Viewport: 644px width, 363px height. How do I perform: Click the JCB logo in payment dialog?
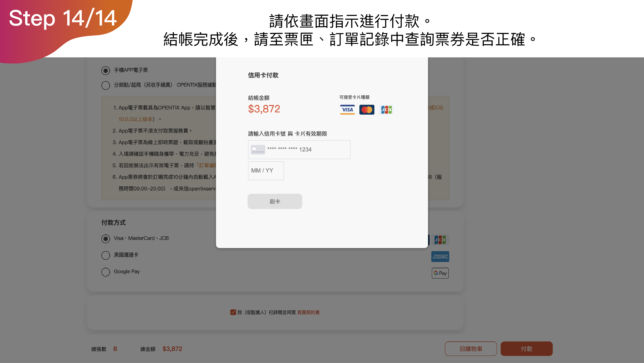click(x=386, y=110)
